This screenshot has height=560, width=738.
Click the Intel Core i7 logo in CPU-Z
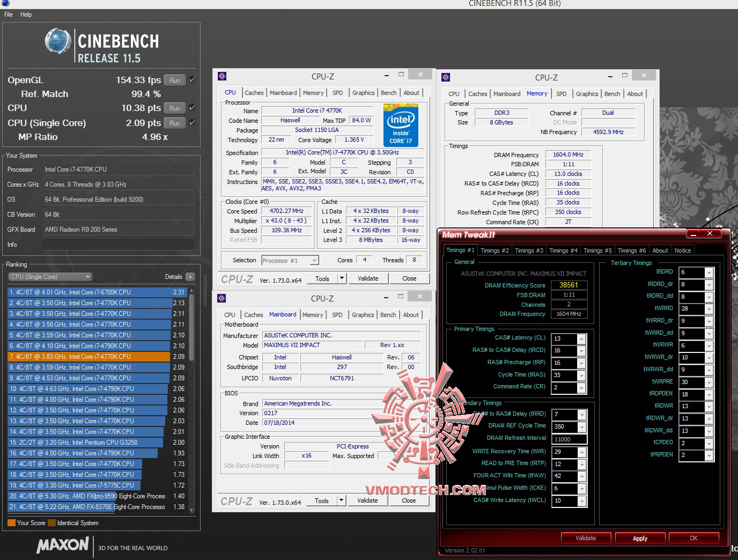click(401, 126)
